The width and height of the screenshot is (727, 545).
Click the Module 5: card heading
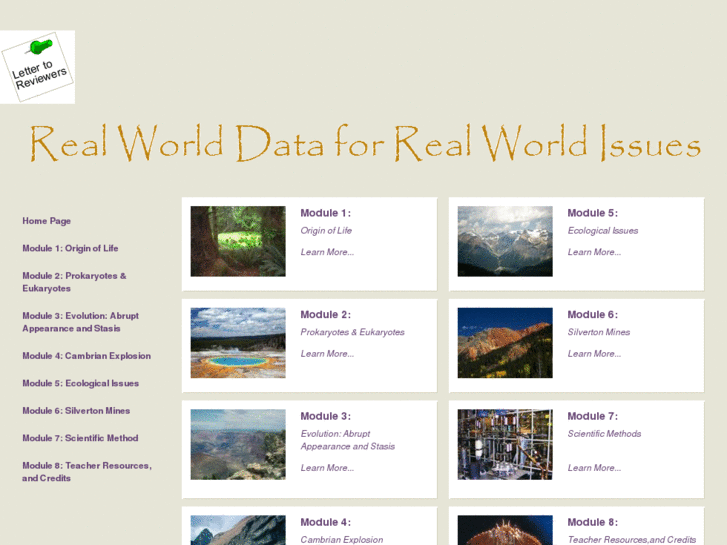593,213
